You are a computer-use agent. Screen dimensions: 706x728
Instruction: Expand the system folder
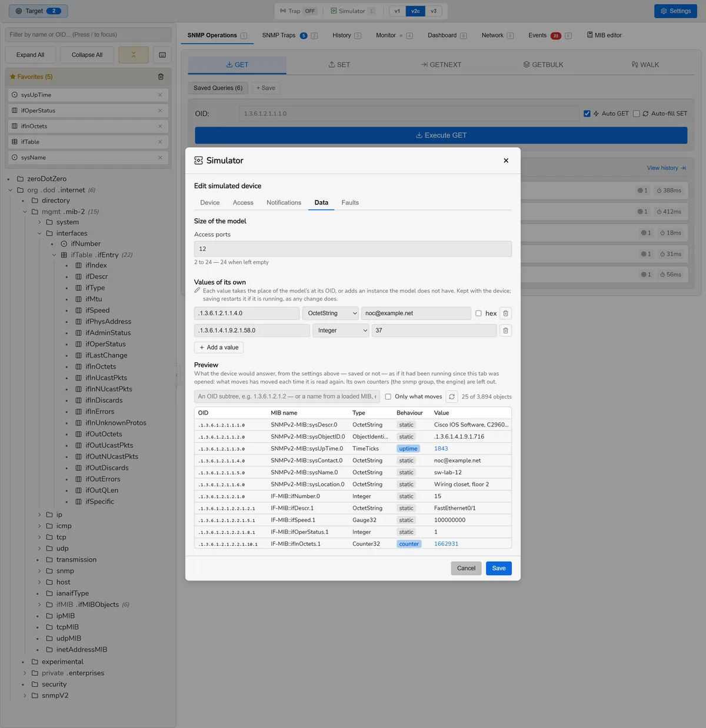[39, 222]
